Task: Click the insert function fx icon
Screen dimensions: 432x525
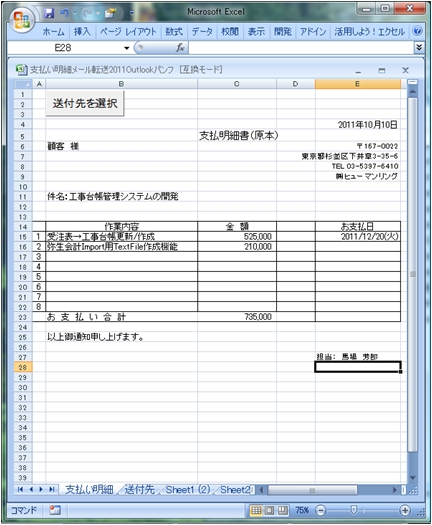Action: pos(180,48)
